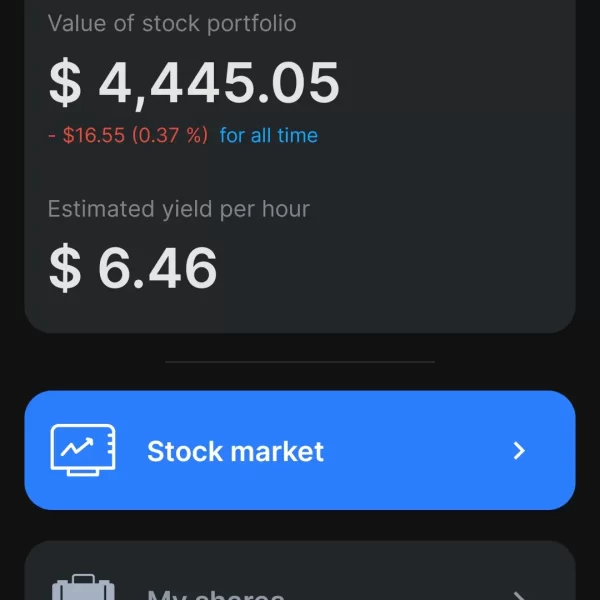Click the "Estimated yield per hour" label

click(x=179, y=209)
